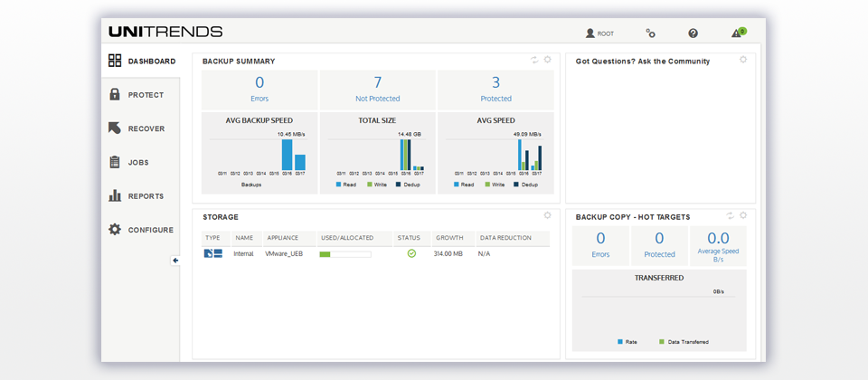The width and height of the screenshot is (868, 380).
Task: Open the alerts warning icon
Action: 737,33
